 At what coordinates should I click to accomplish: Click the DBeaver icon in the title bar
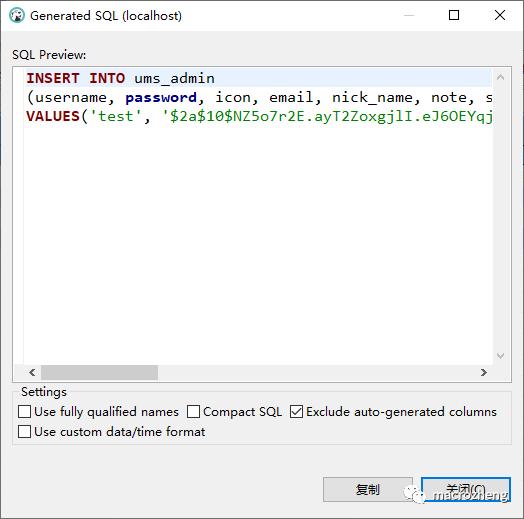click(x=17, y=15)
